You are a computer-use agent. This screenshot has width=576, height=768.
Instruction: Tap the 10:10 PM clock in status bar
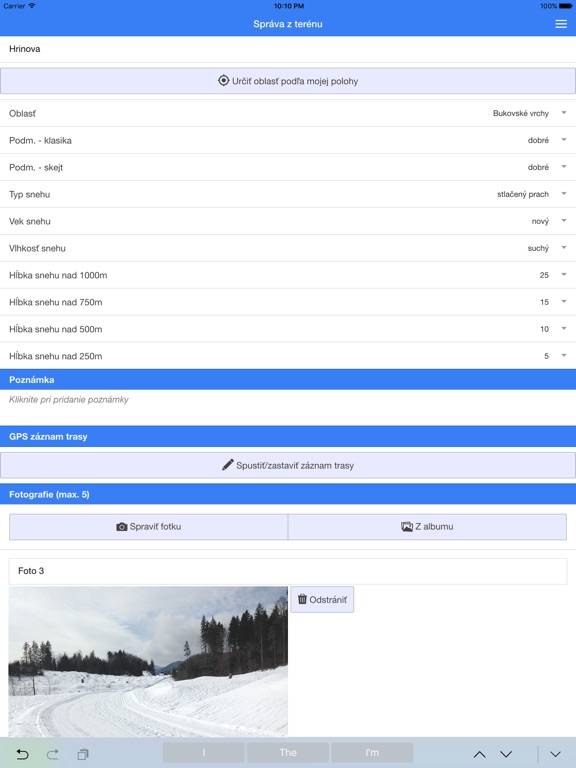pyautogui.click(x=288, y=6)
